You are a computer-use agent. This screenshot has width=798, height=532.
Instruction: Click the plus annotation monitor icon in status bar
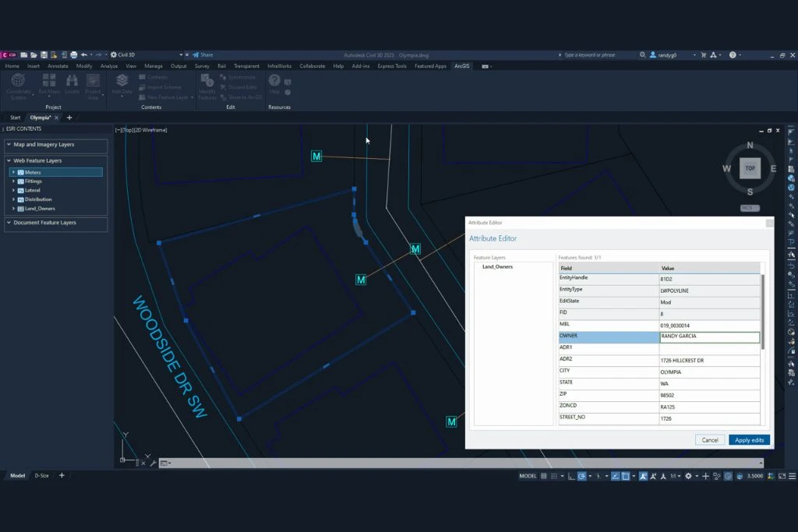(x=705, y=476)
